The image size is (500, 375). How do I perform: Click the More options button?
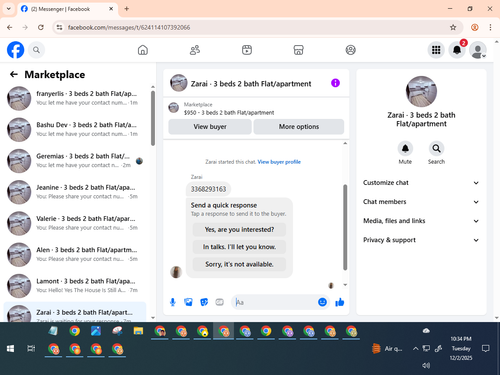pos(299,127)
